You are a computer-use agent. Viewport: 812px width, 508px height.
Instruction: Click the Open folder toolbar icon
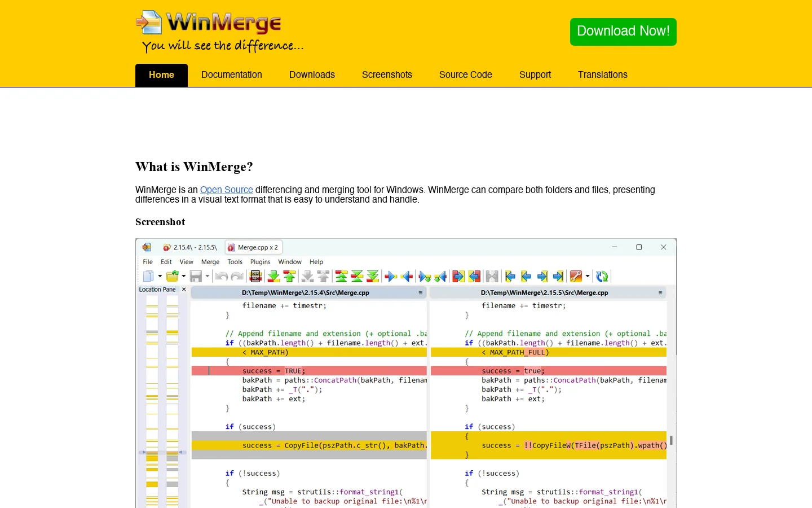coord(172,276)
